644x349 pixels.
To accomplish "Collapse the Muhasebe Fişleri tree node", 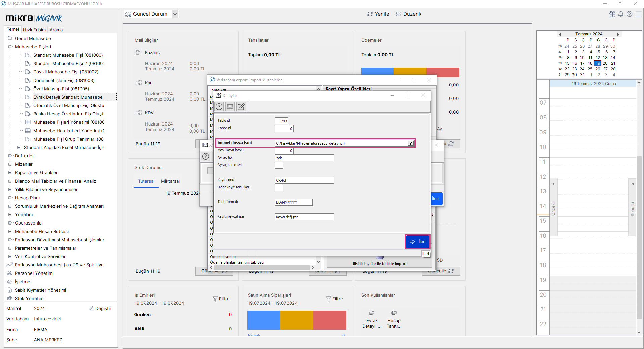I will [x=10, y=47].
